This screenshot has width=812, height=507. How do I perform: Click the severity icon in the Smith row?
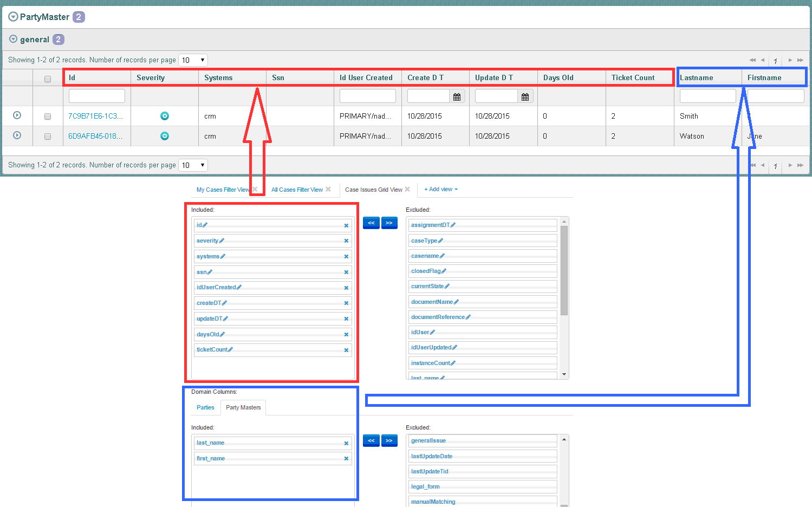pyautogui.click(x=165, y=116)
